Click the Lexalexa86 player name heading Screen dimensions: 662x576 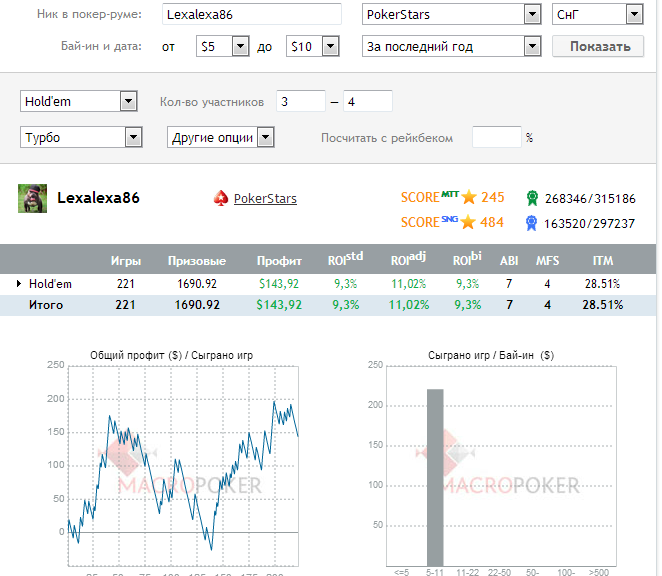click(x=98, y=198)
